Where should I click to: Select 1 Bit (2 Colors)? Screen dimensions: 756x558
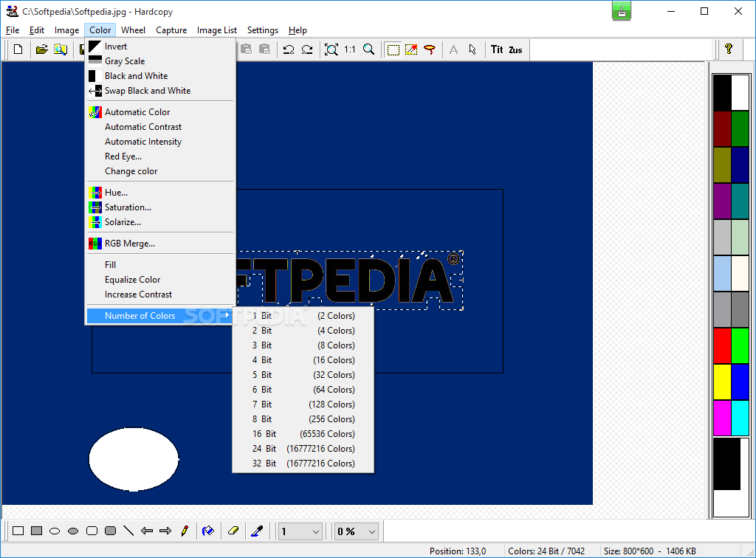coord(303,316)
